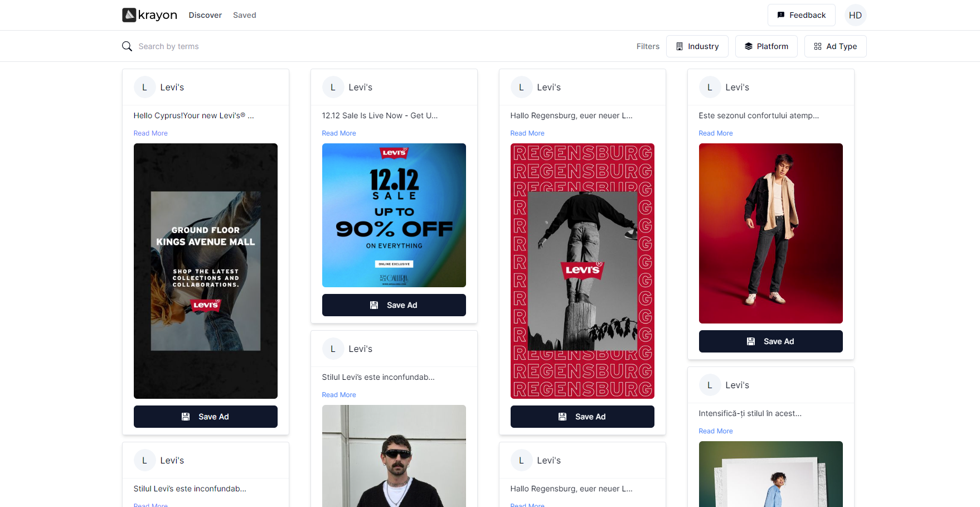The image size is (980, 507).
Task: Click save icon on Hello Cyprus ad
Action: click(x=186, y=417)
